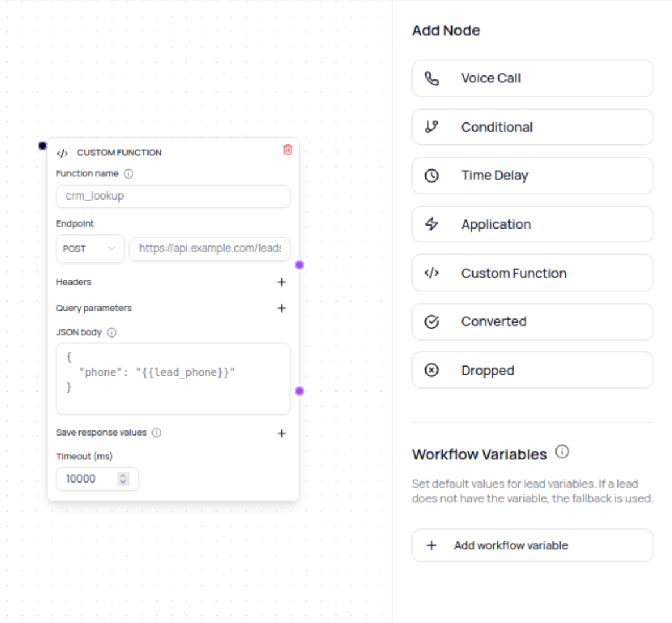Viewport: 672px width, 623px height.
Task: Add a Dropped node
Action: click(x=532, y=370)
